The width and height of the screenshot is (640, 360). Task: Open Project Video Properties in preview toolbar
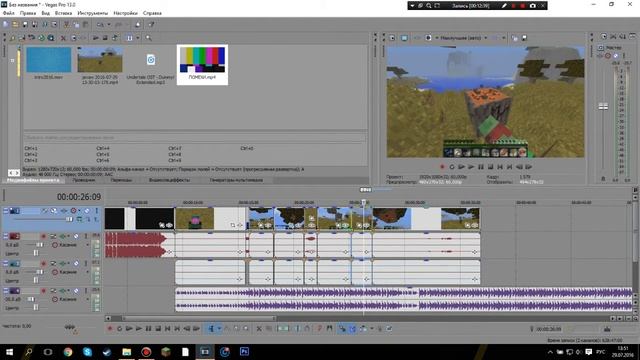[392, 38]
